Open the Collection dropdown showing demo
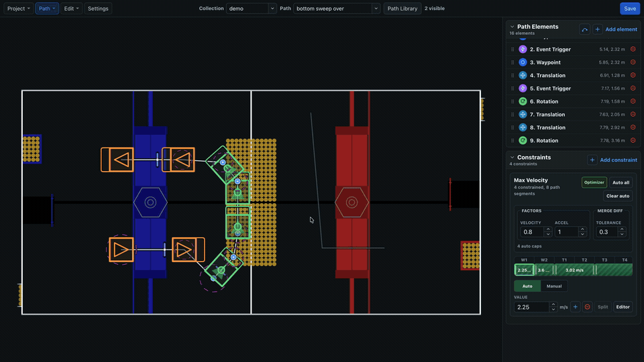Screen dimensions: 644x362 pyautogui.click(x=251, y=8)
